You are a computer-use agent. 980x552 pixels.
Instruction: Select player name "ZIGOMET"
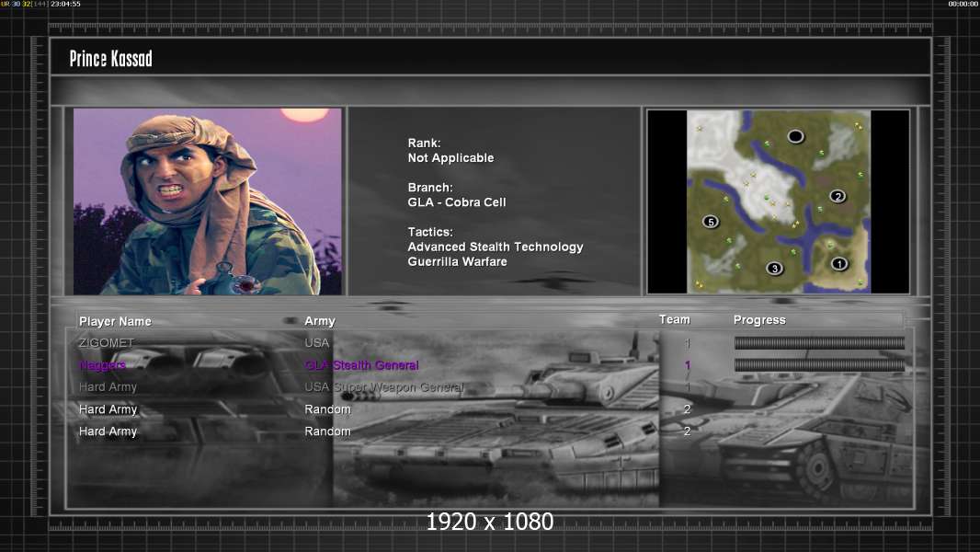point(107,342)
